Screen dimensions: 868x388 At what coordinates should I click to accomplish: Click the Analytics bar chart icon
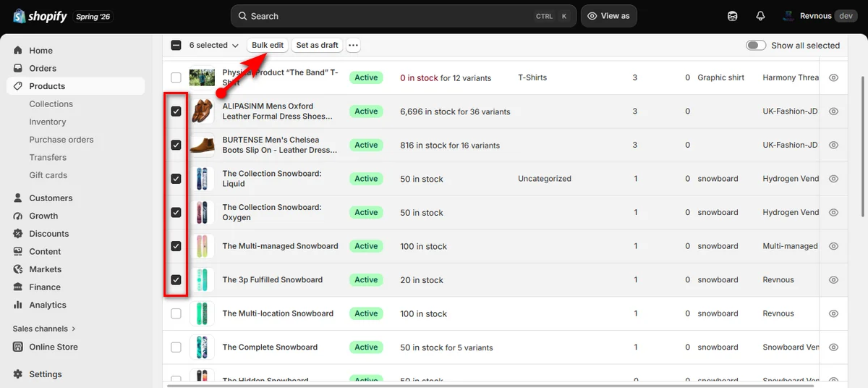pyautogui.click(x=18, y=305)
